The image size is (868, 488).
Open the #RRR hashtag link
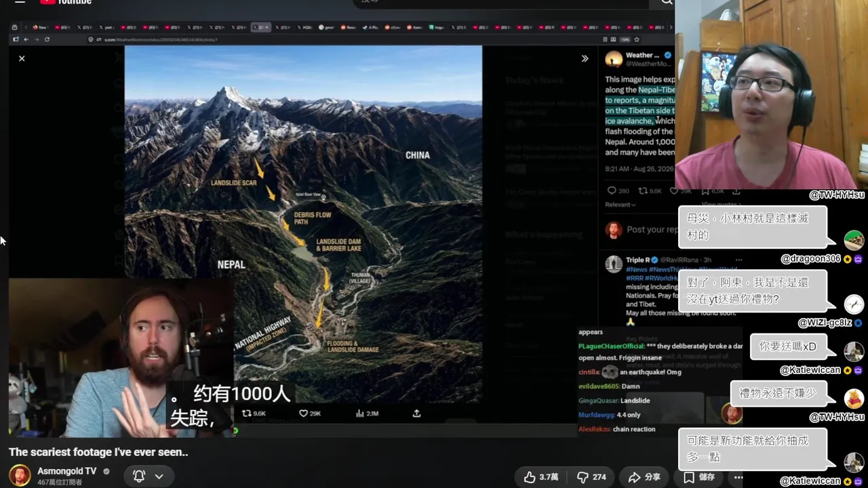[635, 278]
